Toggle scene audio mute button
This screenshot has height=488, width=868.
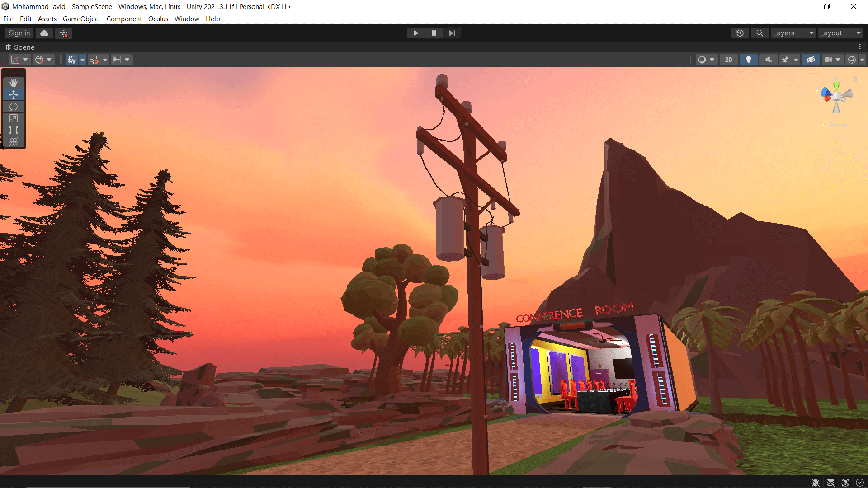coord(768,60)
